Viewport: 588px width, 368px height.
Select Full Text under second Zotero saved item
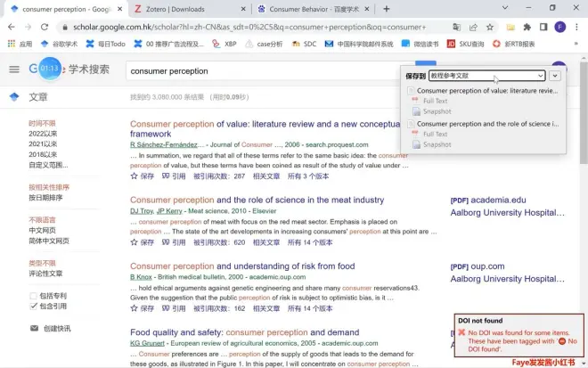point(435,134)
